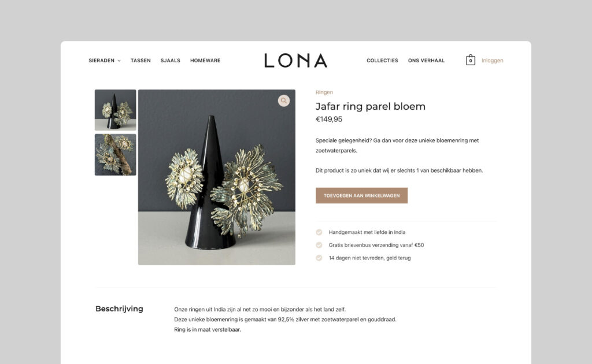Click Toevoegen aan winkelwagen button
Viewport: 592px width, 364px height.
pyautogui.click(x=362, y=195)
